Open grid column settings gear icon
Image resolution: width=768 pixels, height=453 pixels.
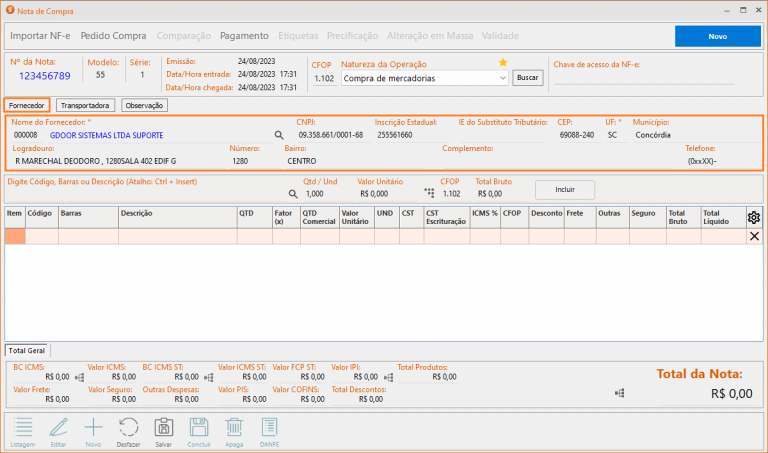[x=754, y=217]
